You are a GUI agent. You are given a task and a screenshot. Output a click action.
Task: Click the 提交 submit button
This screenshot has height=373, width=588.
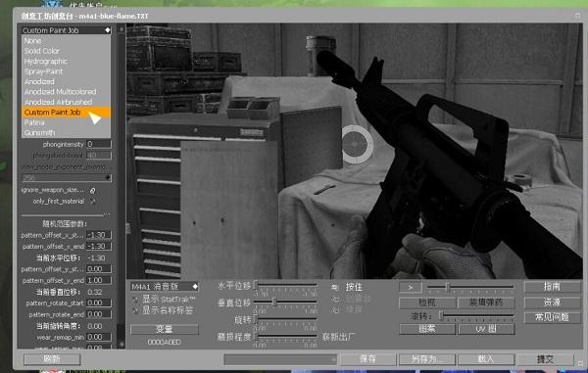point(545,359)
